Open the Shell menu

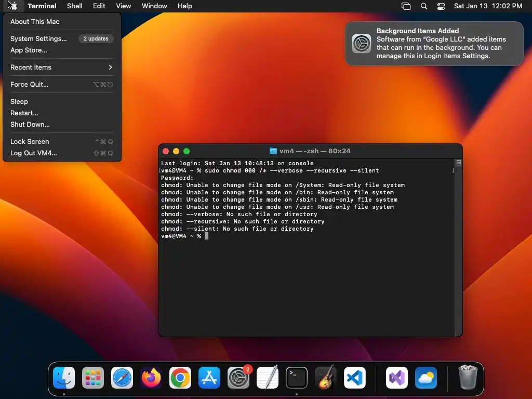[75, 6]
